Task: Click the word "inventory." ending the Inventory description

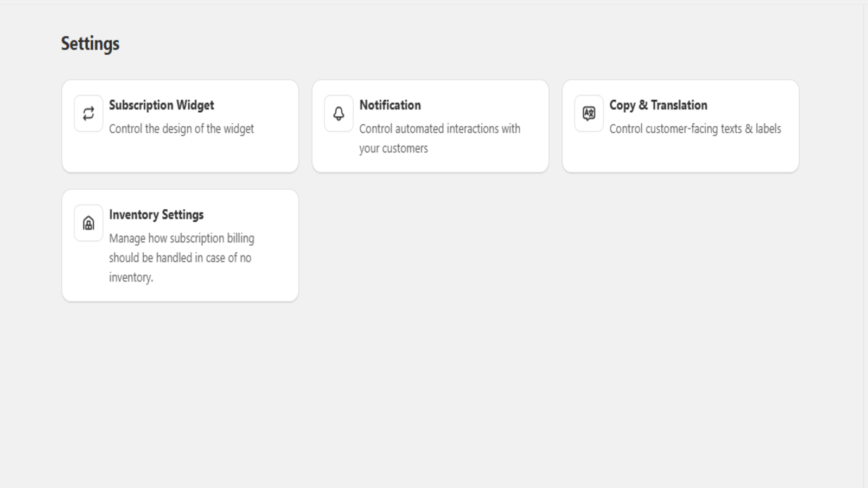Action: (x=131, y=278)
